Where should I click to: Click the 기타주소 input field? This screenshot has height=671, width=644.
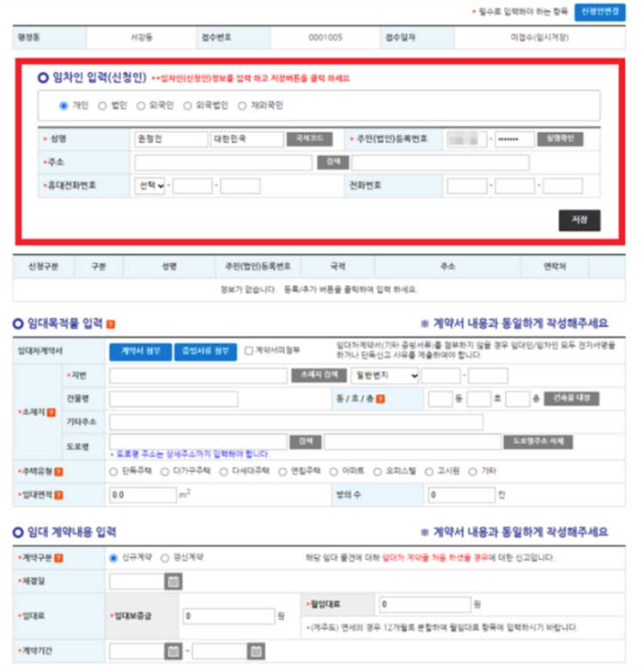(296, 422)
